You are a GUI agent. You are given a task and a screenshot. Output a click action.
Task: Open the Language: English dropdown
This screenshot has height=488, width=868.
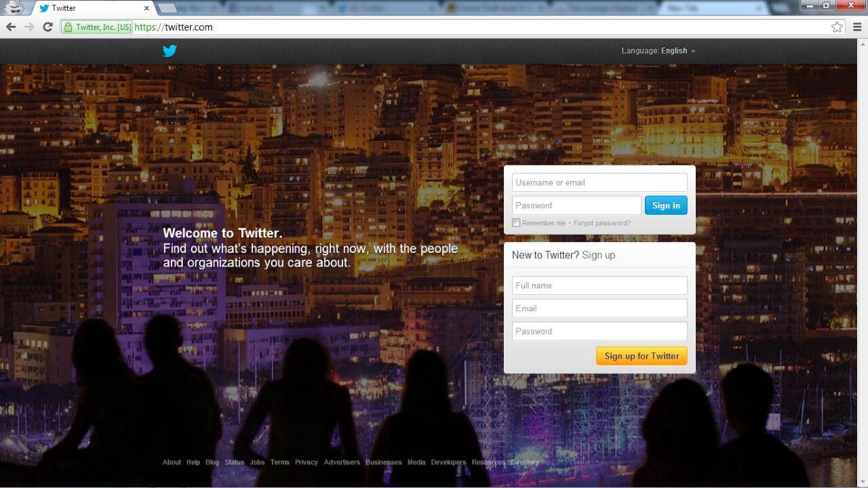[x=658, y=51]
